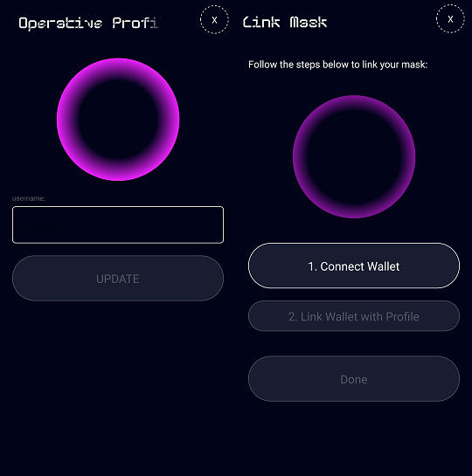
Task: Click the Operative Profile heading
Action: click(x=90, y=23)
